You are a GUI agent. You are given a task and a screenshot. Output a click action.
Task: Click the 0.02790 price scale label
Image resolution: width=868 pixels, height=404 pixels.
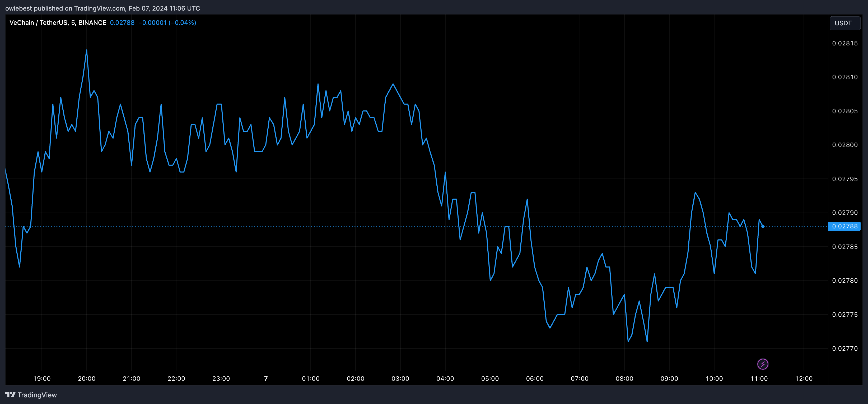point(845,213)
